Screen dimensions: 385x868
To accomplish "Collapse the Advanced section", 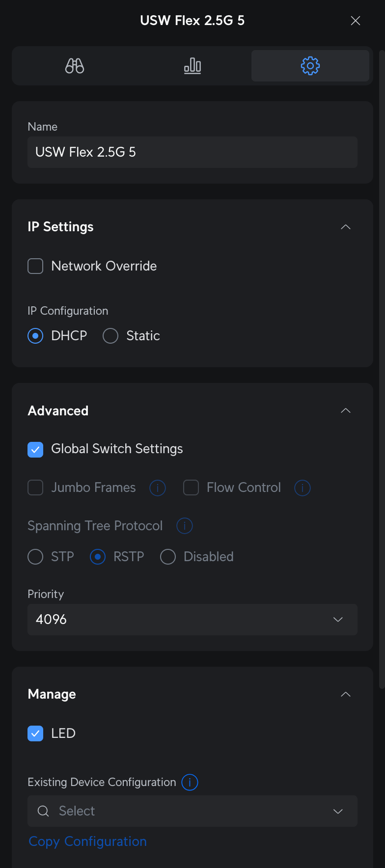I will coord(346,410).
